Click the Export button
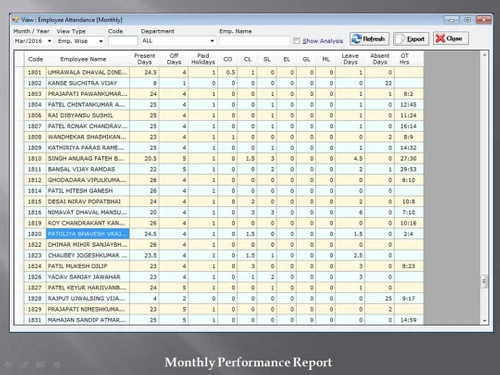The height and width of the screenshot is (375, 500). pyautogui.click(x=411, y=39)
